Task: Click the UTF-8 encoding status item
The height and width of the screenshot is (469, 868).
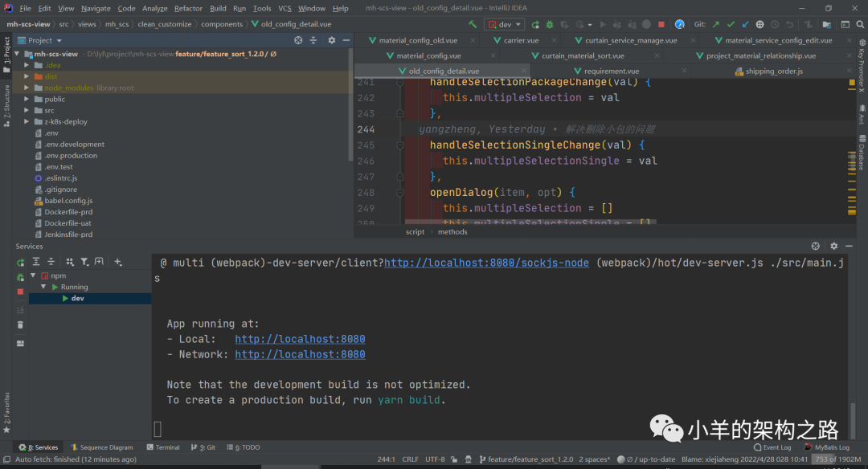Action: click(x=435, y=459)
